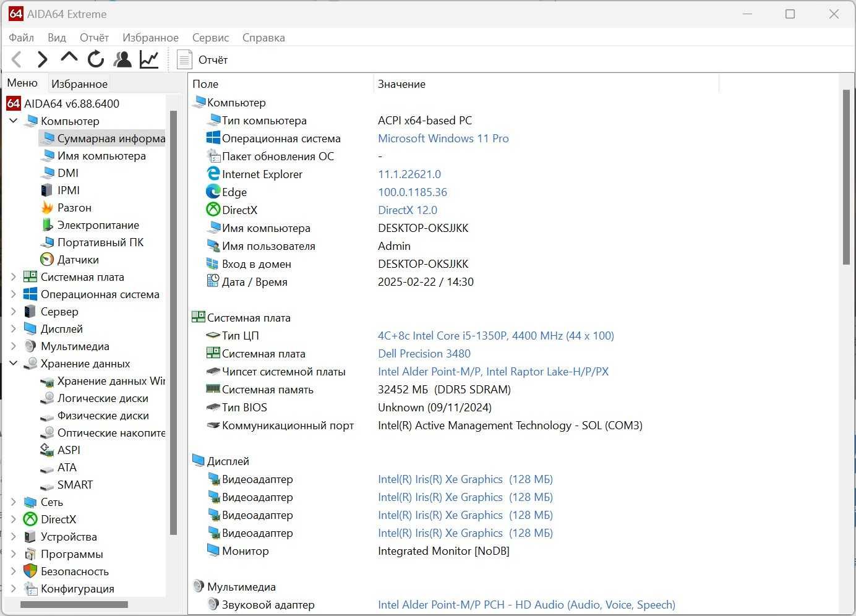Select the Конфигурация icon in tree

[x=30, y=589]
